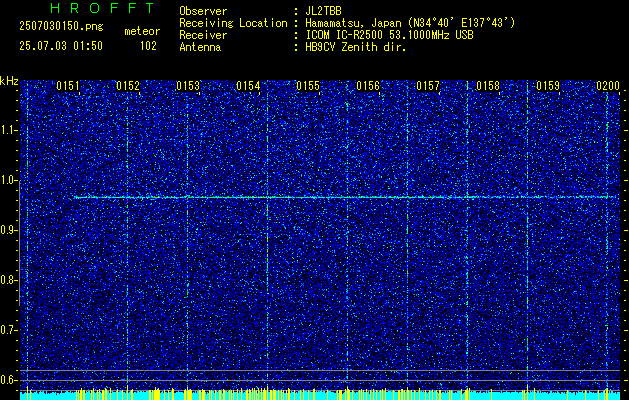The height and width of the screenshot is (400, 629).
Task: Click the 0159 time marker
Action: point(548,86)
